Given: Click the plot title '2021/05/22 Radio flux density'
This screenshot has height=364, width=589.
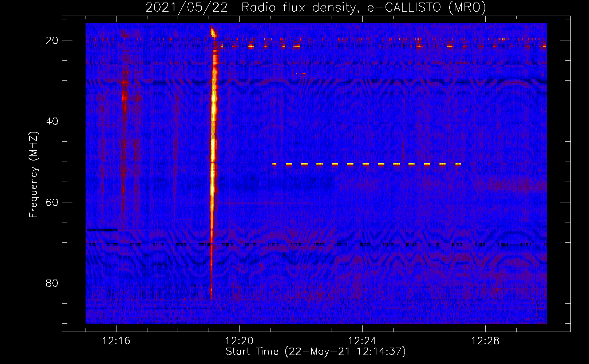Looking at the screenshot, I should pos(316,7).
